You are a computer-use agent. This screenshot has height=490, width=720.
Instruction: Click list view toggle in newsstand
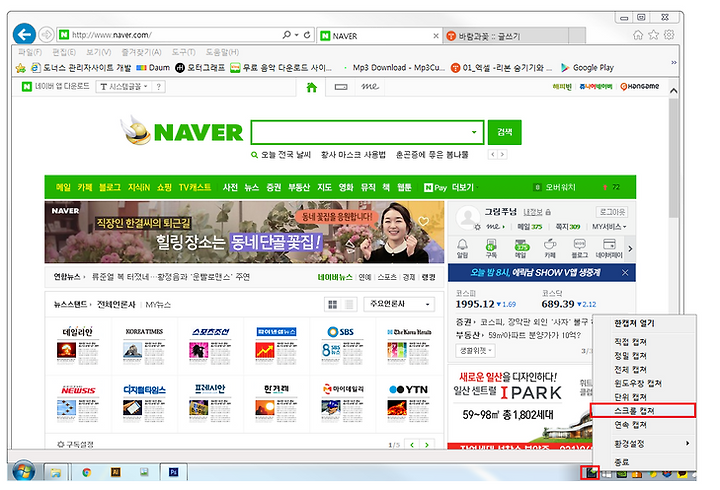pyautogui.click(x=349, y=304)
